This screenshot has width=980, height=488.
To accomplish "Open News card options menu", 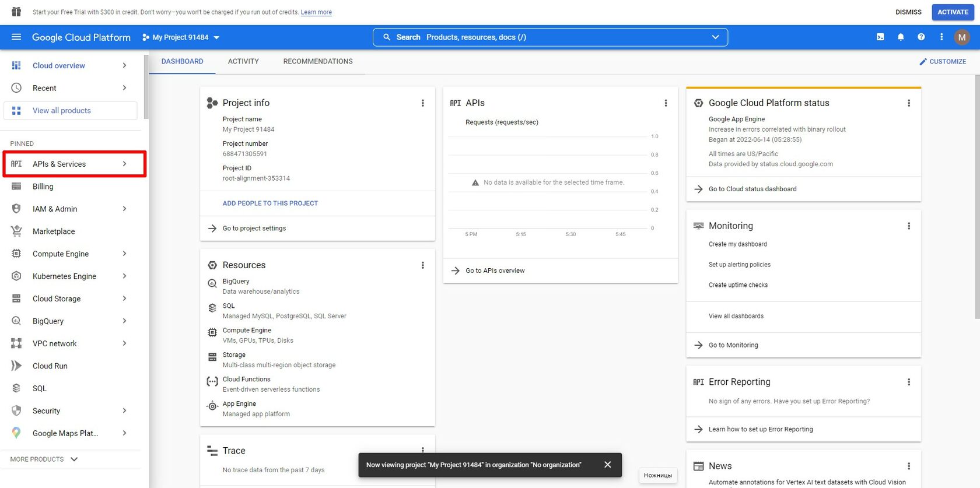I will [909, 466].
